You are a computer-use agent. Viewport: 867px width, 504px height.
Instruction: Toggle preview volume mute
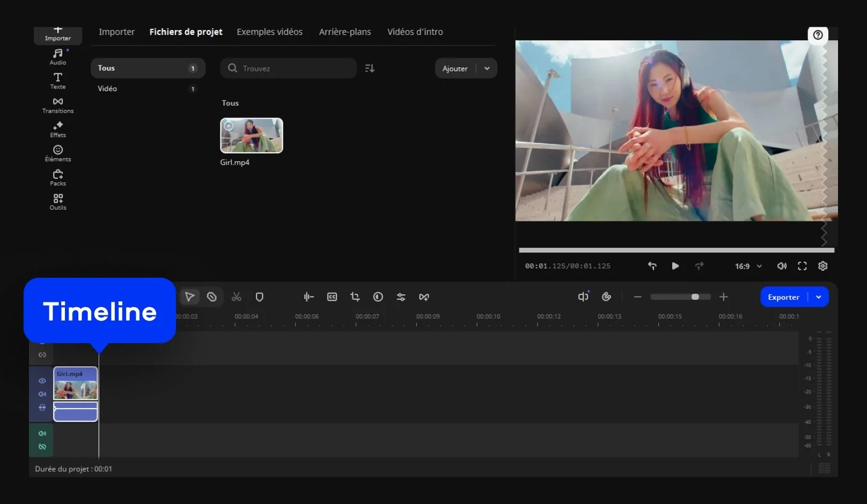[782, 266]
